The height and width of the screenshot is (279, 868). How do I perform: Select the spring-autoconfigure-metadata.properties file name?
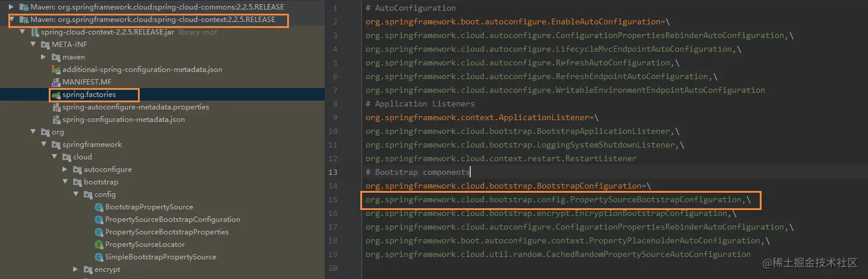click(x=136, y=107)
